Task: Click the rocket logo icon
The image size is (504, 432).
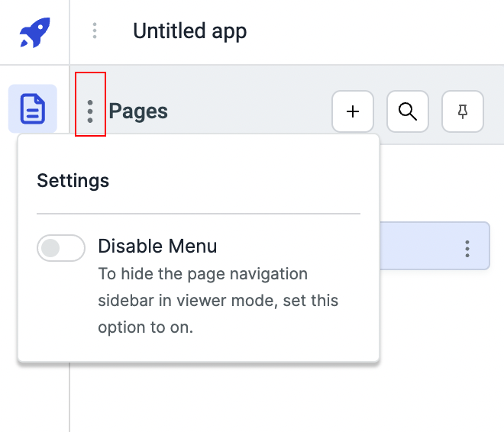Action: pyautogui.click(x=34, y=32)
